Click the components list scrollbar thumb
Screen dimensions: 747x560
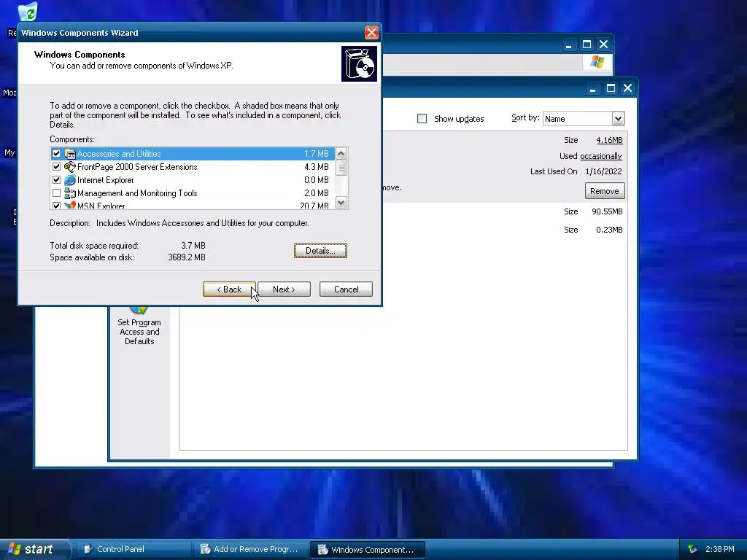pyautogui.click(x=341, y=168)
